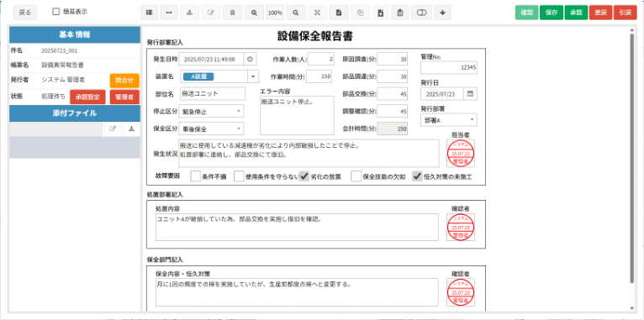This screenshot has height=320, width=644.
Task: Click the edit pencil icon in the toolbar
Action: pos(211,13)
